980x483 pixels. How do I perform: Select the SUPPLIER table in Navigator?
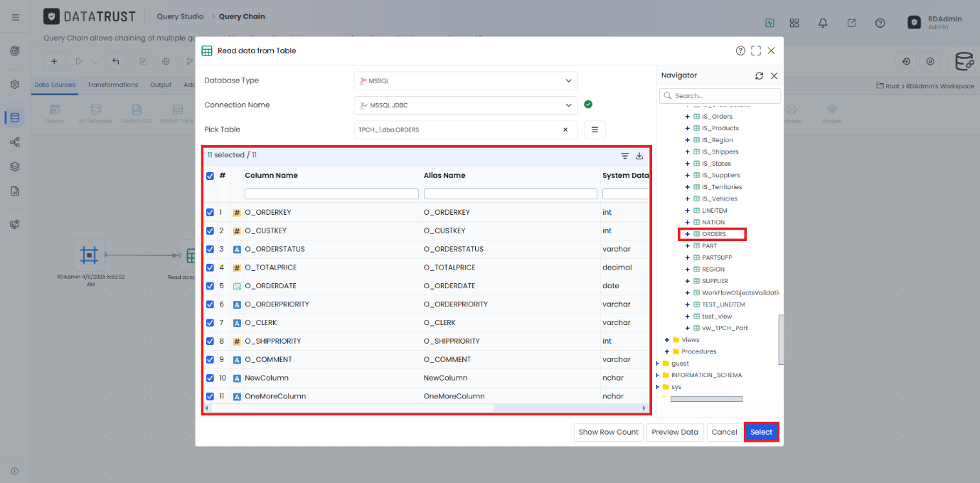(x=715, y=281)
